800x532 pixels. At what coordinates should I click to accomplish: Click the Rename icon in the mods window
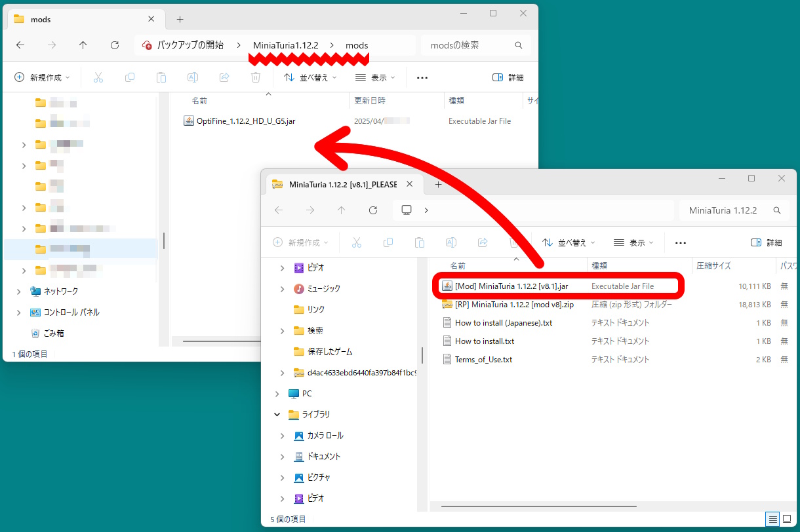click(193, 77)
